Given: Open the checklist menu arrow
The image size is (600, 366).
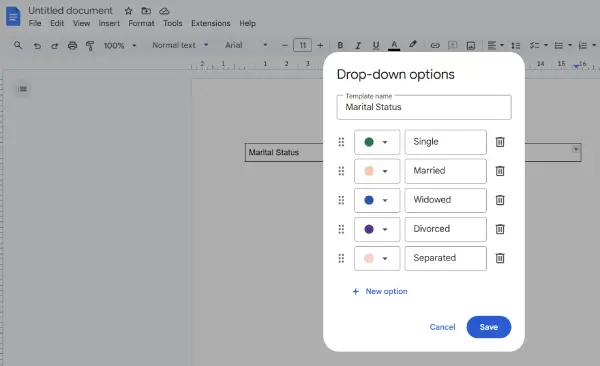Looking at the screenshot, I should click(546, 45).
